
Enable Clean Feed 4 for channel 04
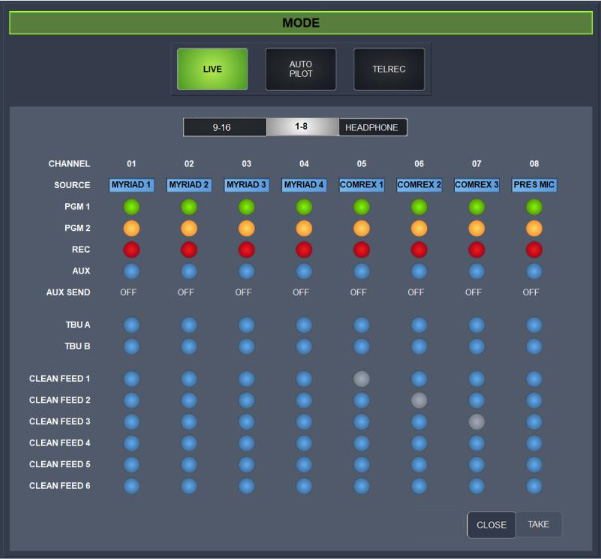(304, 442)
